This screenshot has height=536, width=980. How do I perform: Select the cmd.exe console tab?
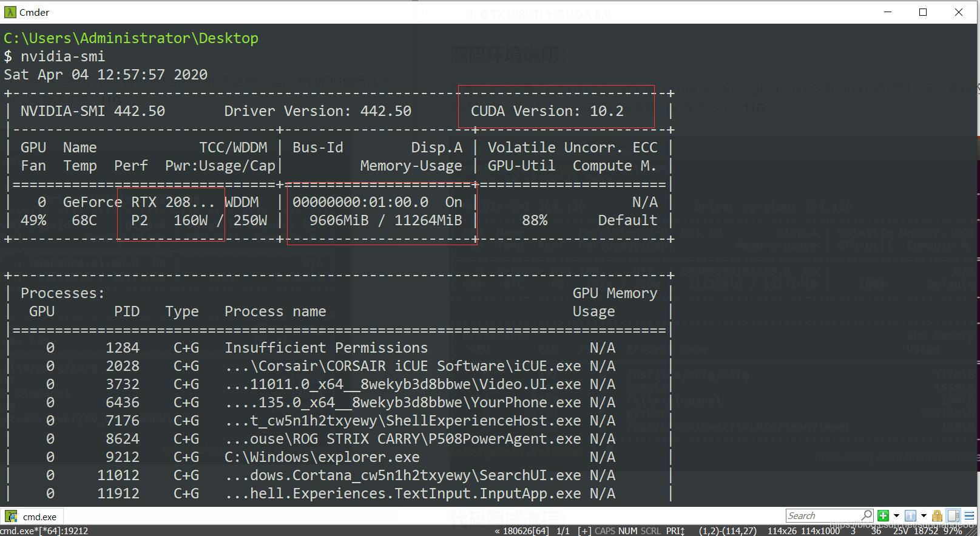tap(32, 517)
